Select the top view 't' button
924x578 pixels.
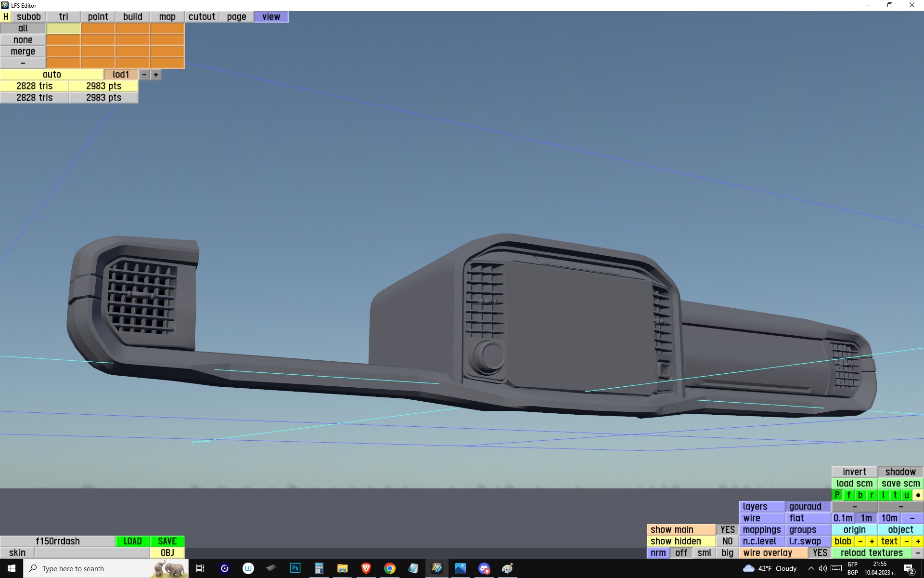tap(895, 495)
